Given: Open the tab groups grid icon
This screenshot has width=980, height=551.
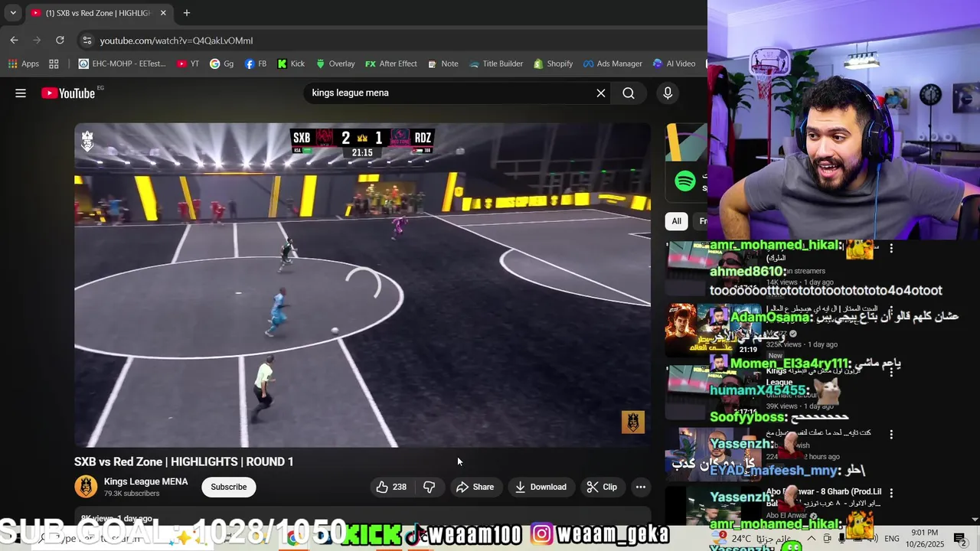Looking at the screenshot, I should 54,64.
